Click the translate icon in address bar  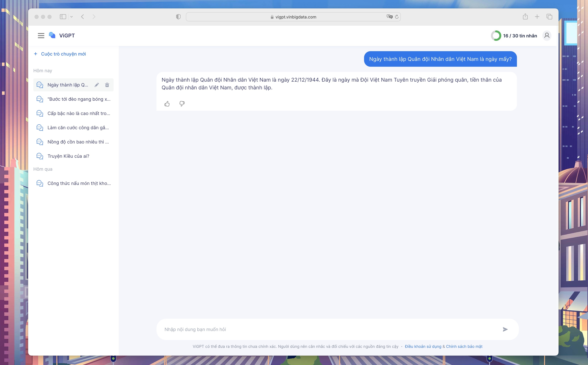(x=389, y=17)
